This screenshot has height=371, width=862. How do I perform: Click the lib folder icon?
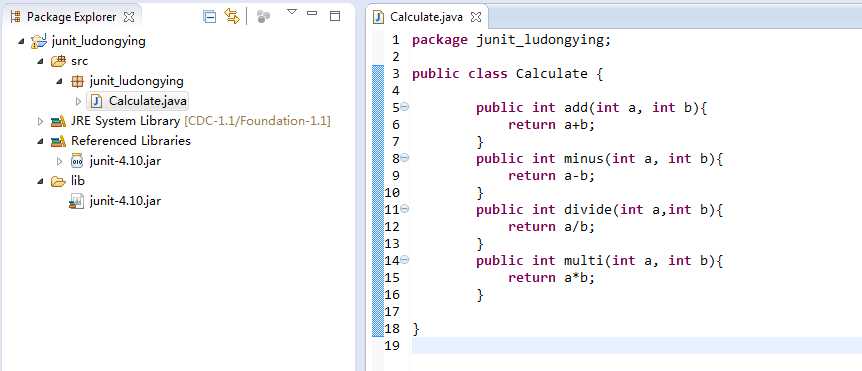58,181
